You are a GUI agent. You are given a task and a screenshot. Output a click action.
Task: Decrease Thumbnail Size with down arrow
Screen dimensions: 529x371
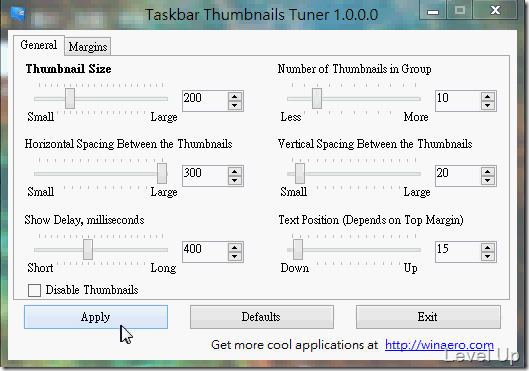click(x=235, y=106)
